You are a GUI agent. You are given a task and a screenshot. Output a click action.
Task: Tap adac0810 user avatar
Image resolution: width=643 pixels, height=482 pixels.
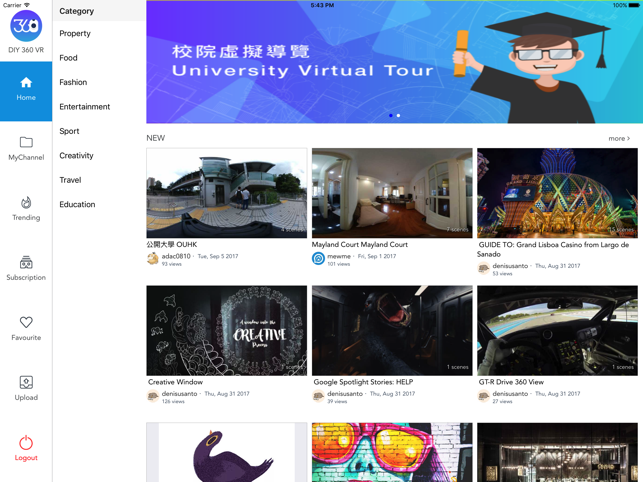(153, 258)
